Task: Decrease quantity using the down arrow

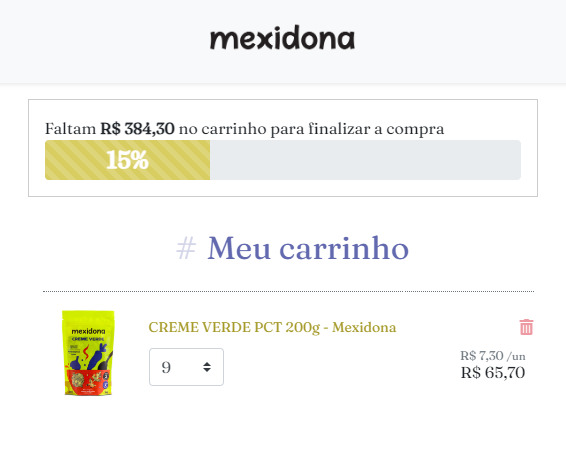Action: [207, 370]
